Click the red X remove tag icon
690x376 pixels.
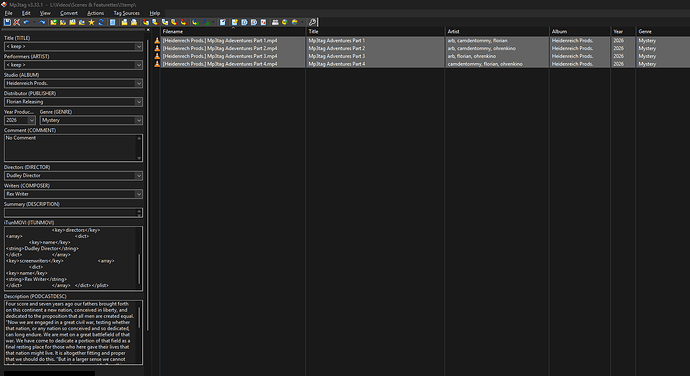point(16,22)
